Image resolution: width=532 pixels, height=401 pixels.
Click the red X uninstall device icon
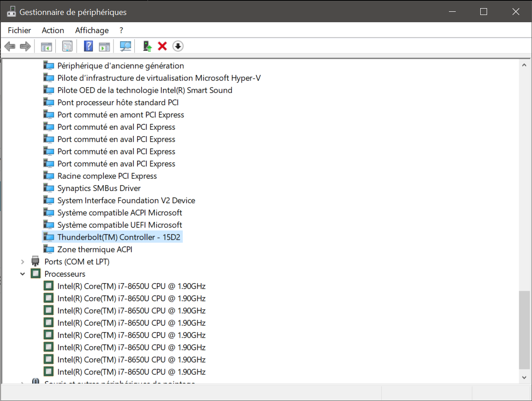162,46
